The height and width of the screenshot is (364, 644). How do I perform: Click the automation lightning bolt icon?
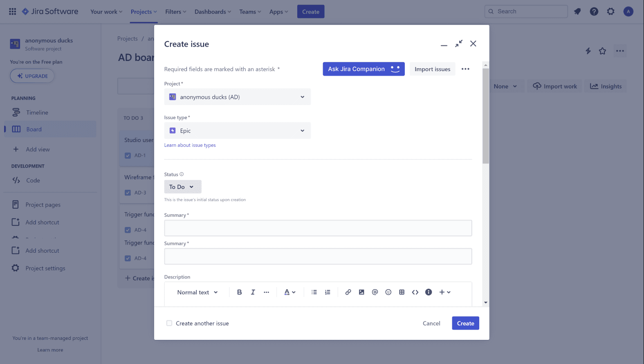pyautogui.click(x=588, y=51)
